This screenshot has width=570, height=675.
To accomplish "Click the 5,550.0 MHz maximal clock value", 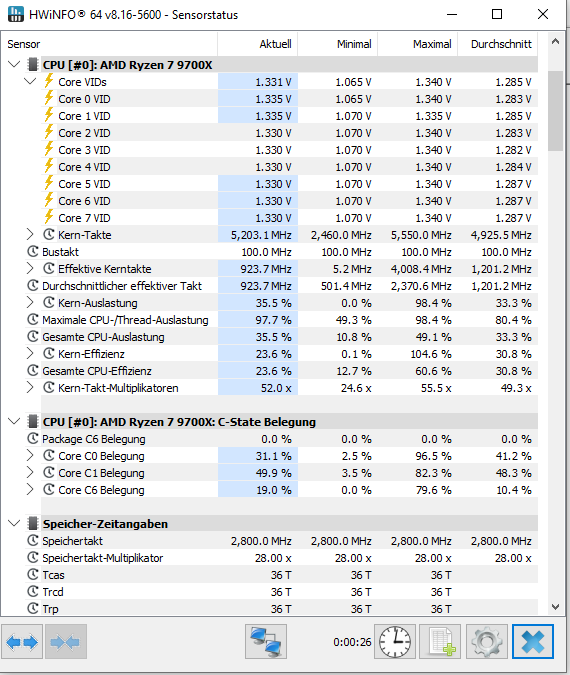I will pyautogui.click(x=421, y=235).
